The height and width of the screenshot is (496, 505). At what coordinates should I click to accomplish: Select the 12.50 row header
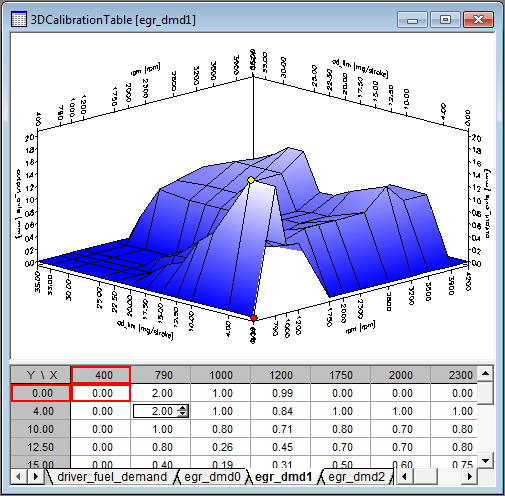pyautogui.click(x=41, y=447)
